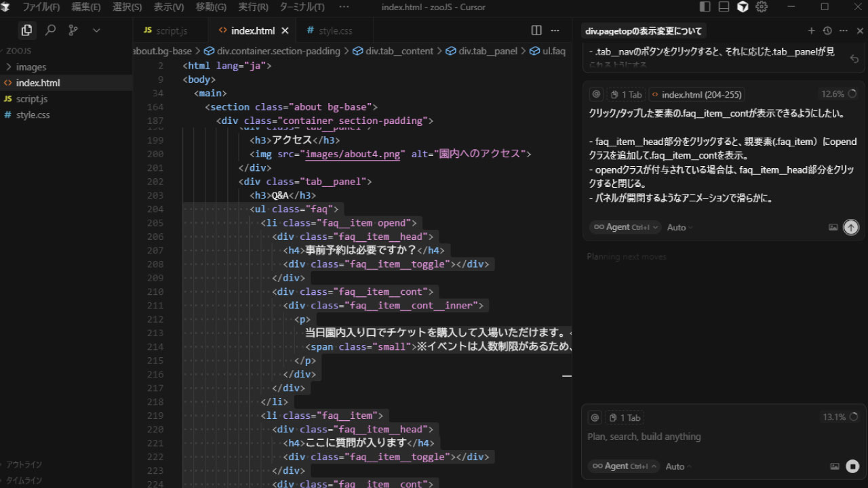
Task: Expand the タイムライン section
Action: point(66,481)
